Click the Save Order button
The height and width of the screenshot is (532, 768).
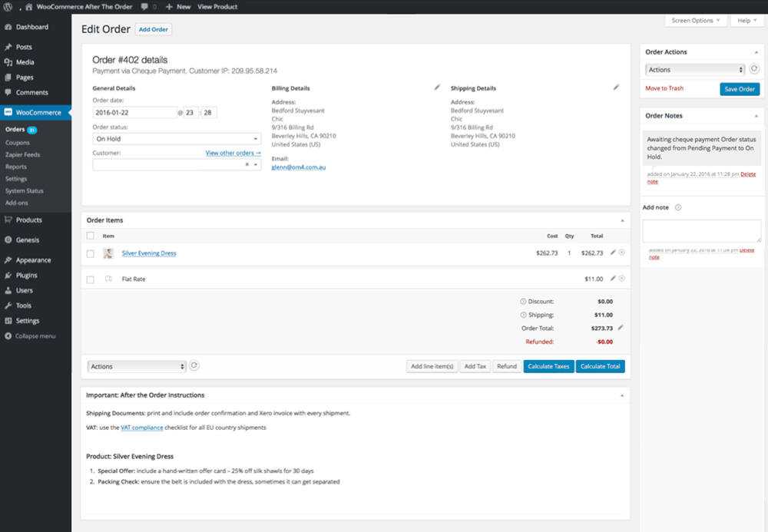pyautogui.click(x=740, y=88)
